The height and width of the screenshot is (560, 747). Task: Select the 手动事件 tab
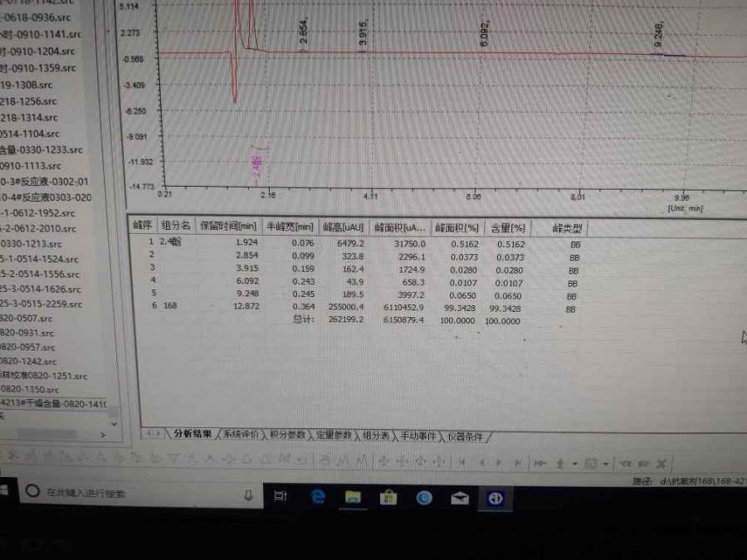(417, 436)
